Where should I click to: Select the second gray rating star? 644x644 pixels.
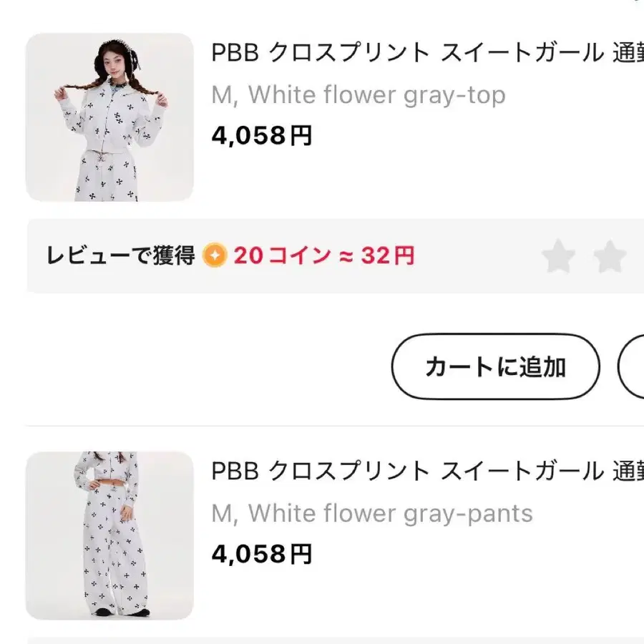610,256
